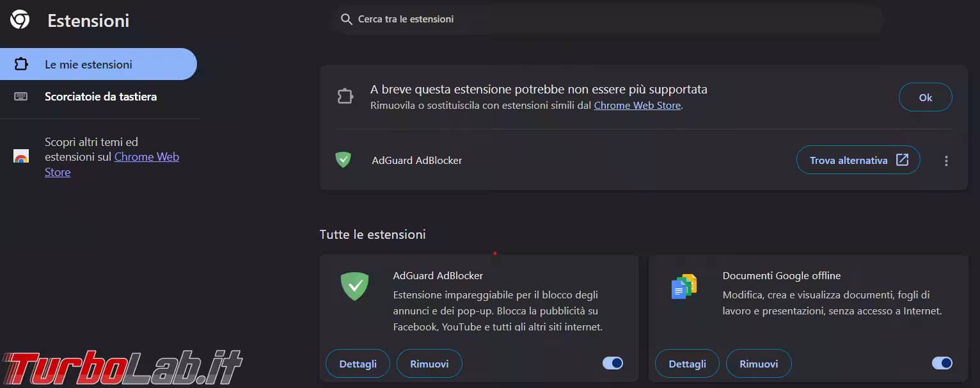Image resolution: width=980 pixels, height=388 pixels.
Task: Click the keyboard icon for Scorciatoie da tastiera
Action: (21, 97)
